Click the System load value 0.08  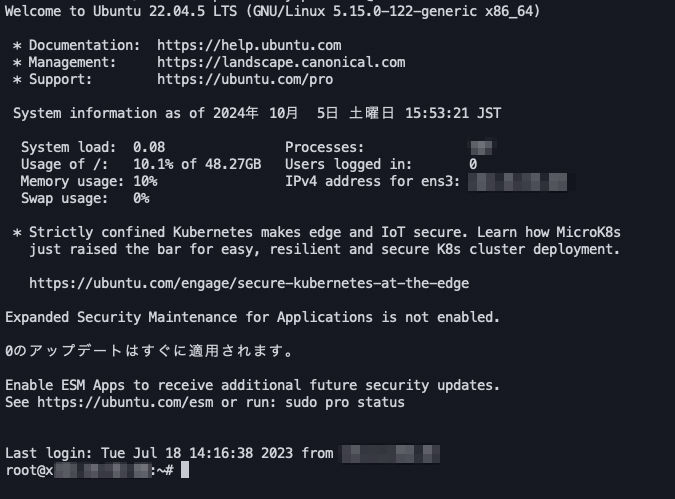149,147
